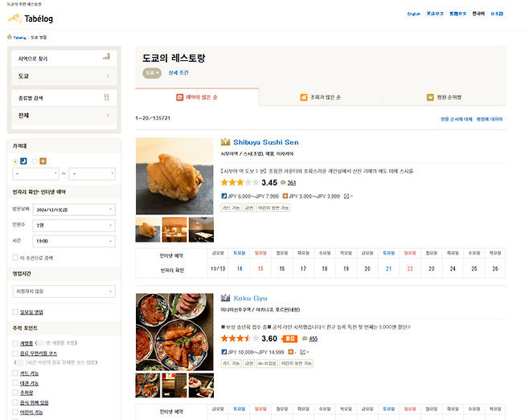The width and height of the screenshot is (529, 420).
Task: Check the 일요일 영업 checkbox
Action: click(x=16, y=311)
